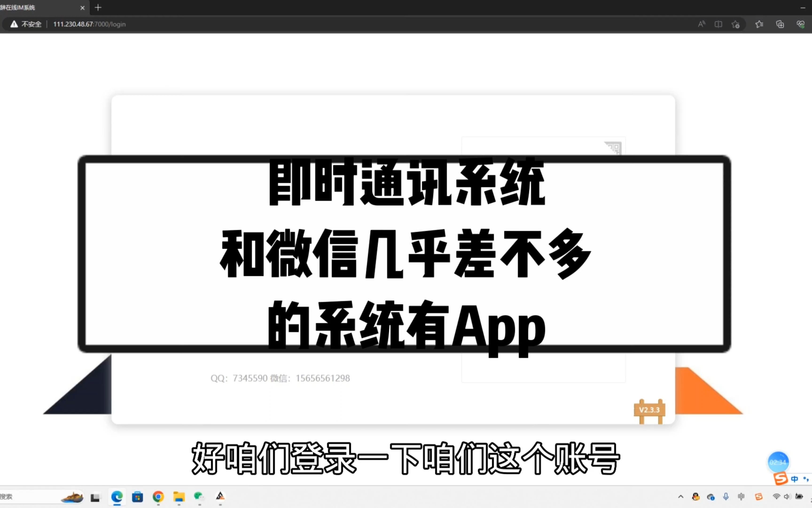Click the QQ: 7345590 contact text
The image size is (812, 508).
[x=239, y=378]
